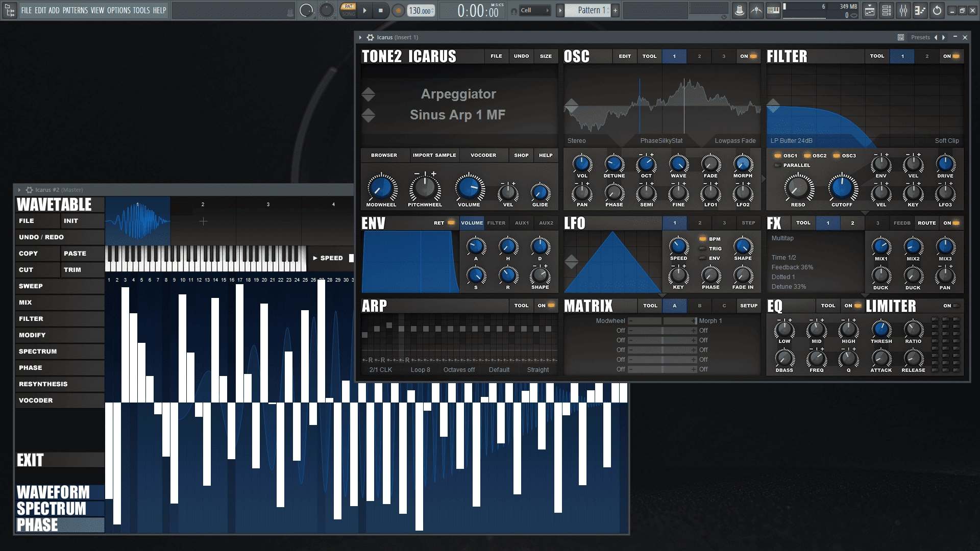Open the LP Butter 24dB filter type selector
This screenshot has width=980, height=551.
pyautogui.click(x=791, y=141)
